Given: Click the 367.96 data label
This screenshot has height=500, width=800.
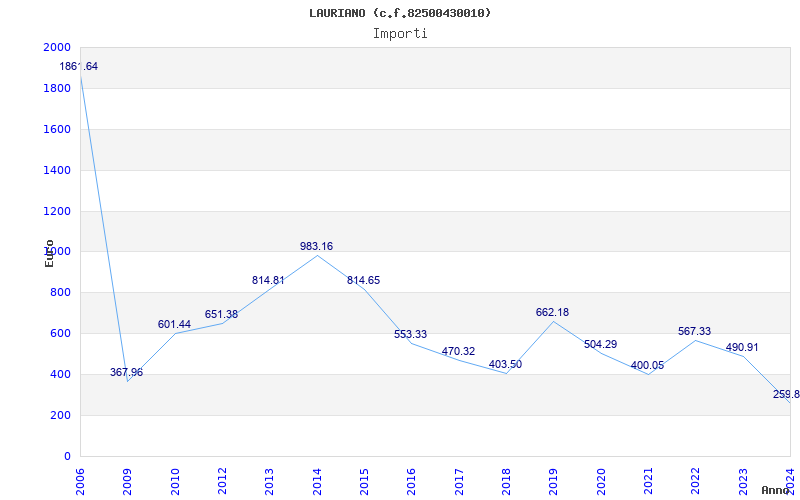Looking at the screenshot, I should tap(127, 372).
